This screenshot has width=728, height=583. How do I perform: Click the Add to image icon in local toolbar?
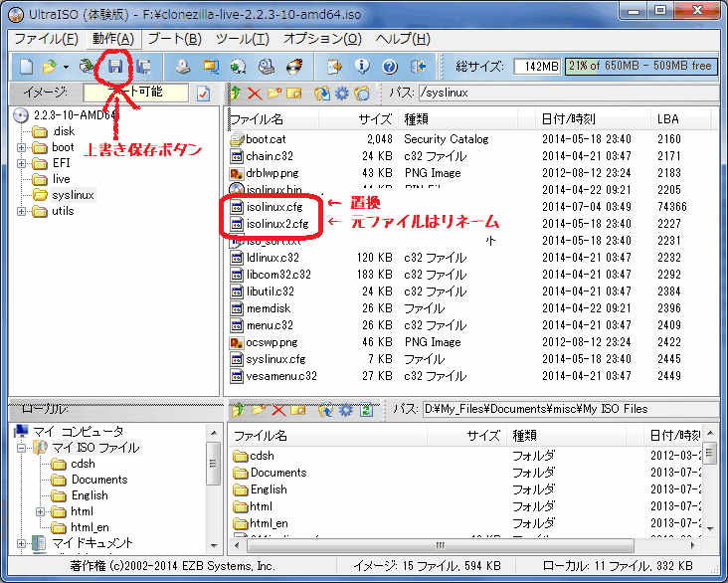pyautogui.click(x=325, y=410)
